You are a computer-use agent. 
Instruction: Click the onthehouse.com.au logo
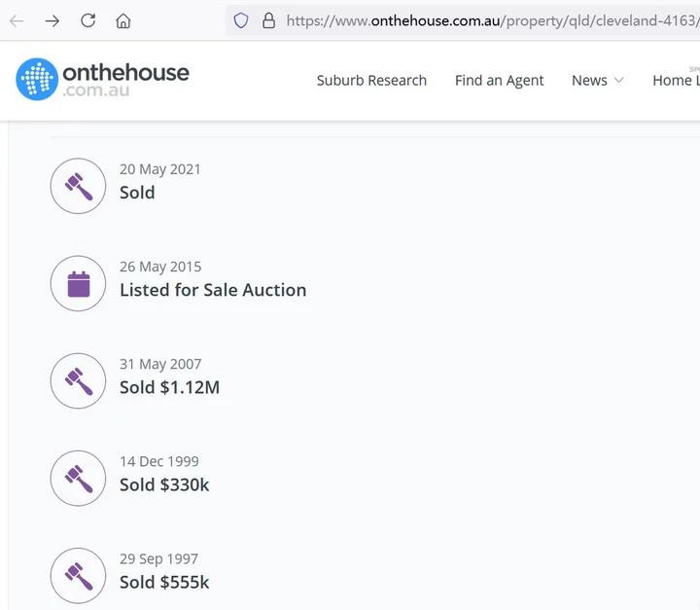point(103,80)
